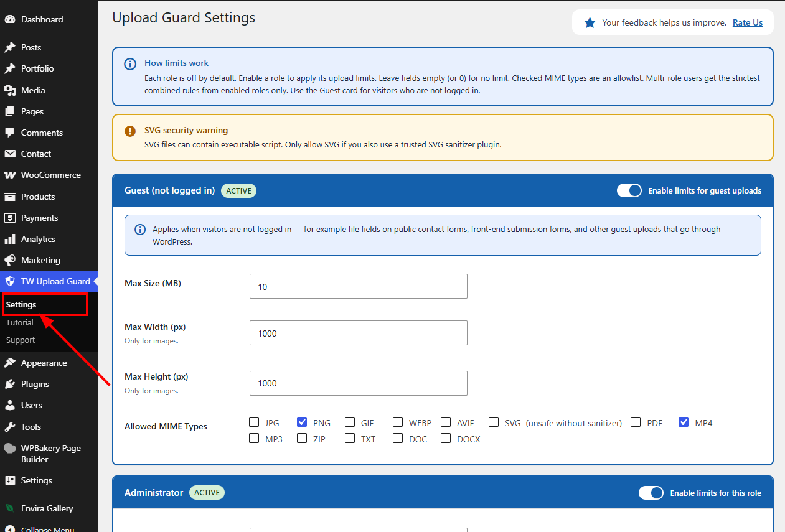Image resolution: width=785 pixels, height=532 pixels.
Task: Click the Allowed MIME Types label
Action: 166,426
